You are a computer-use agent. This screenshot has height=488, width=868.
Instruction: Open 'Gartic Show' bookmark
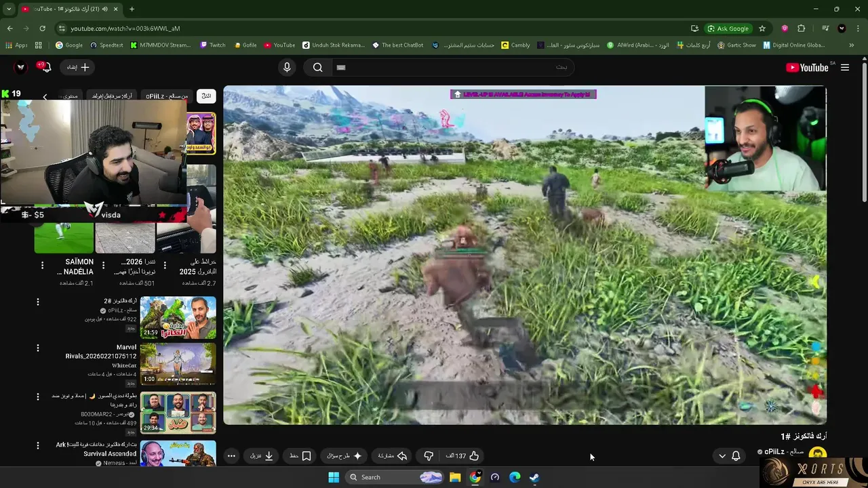point(736,45)
